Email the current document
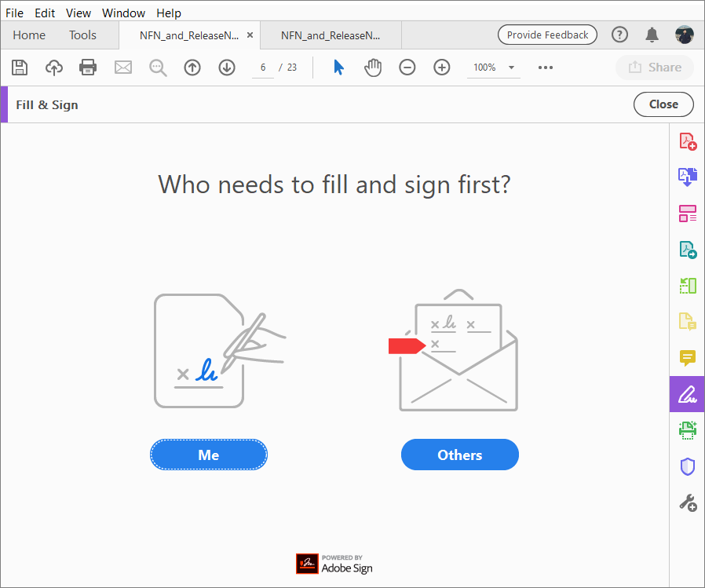The image size is (705, 588). [122, 68]
